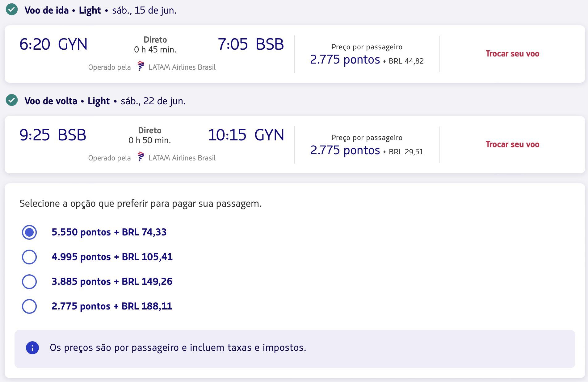Screen dimensions: 588x382
Task: Click the Os preços são por passageiro notice
Action: (x=178, y=348)
